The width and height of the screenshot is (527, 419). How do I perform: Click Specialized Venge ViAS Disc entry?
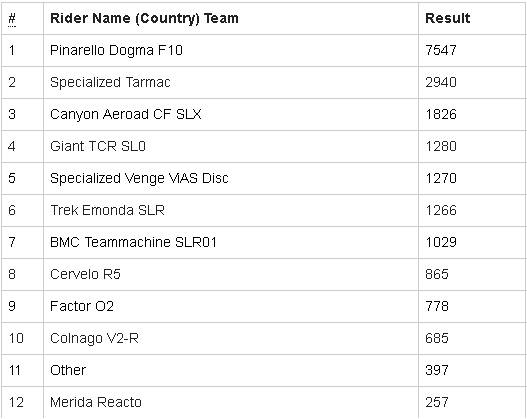tap(139, 178)
